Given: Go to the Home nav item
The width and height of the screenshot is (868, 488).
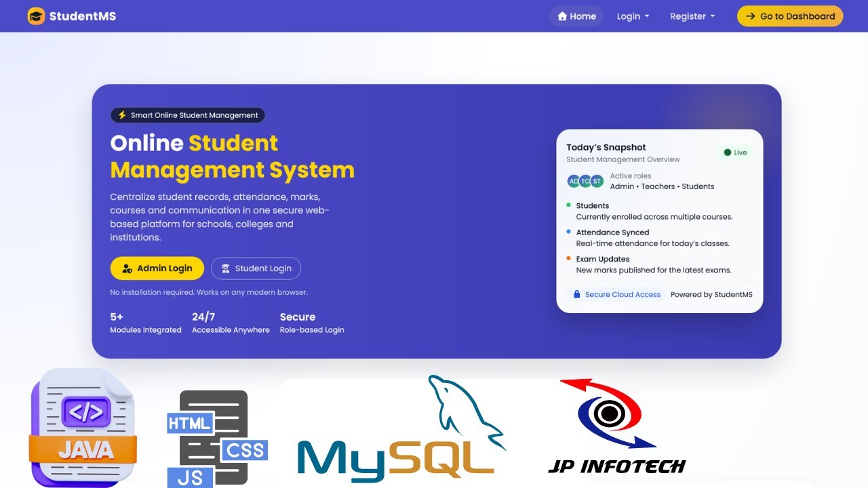Looking at the screenshot, I should point(576,16).
